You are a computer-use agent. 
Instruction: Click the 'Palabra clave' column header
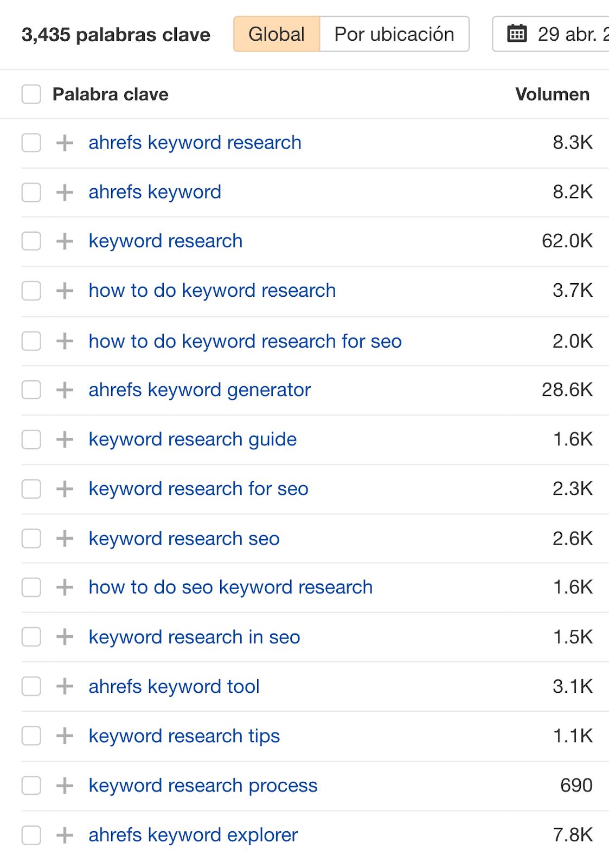click(110, 94)
